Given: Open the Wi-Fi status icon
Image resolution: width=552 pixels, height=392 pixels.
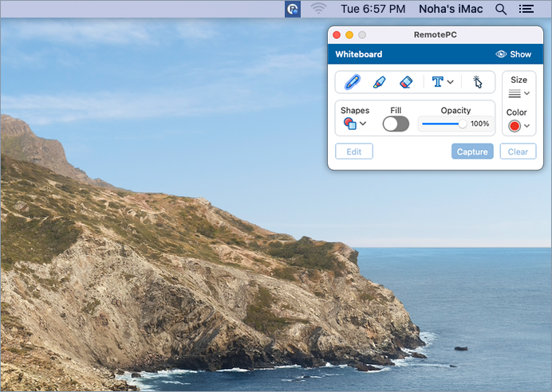Looking at the screenshot, I should [319, 10].
